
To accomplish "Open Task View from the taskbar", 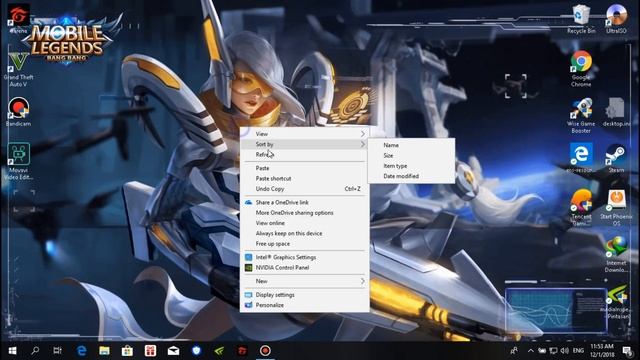I will point(58,351).
